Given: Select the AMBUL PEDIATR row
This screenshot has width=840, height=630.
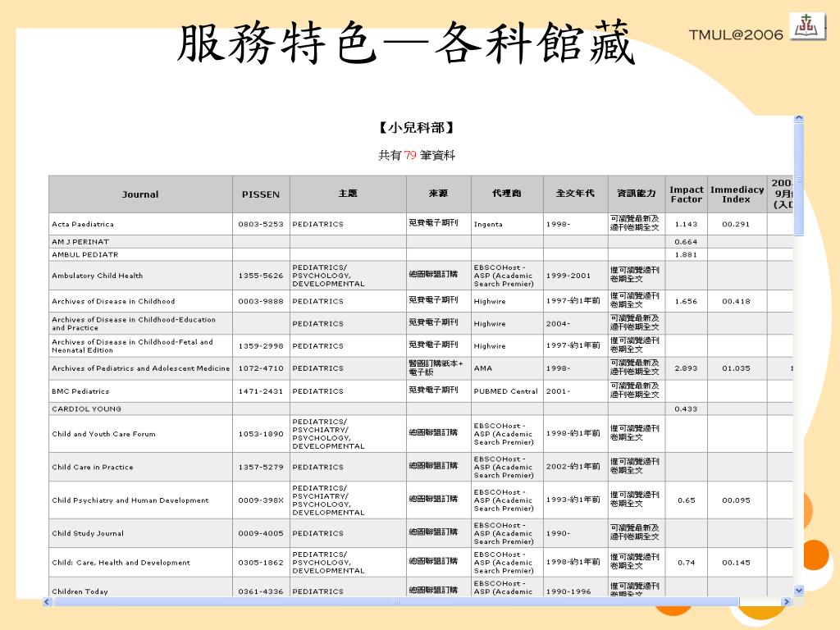Looking at the screenshot, I should [421, 254].
